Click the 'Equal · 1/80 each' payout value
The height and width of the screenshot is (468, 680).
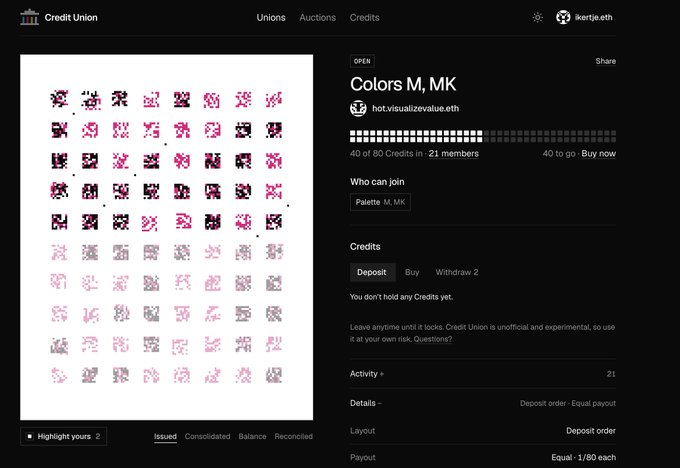583,458
